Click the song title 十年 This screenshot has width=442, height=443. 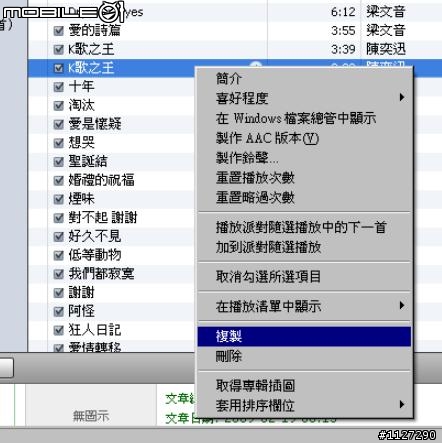[x=81, y=87]
